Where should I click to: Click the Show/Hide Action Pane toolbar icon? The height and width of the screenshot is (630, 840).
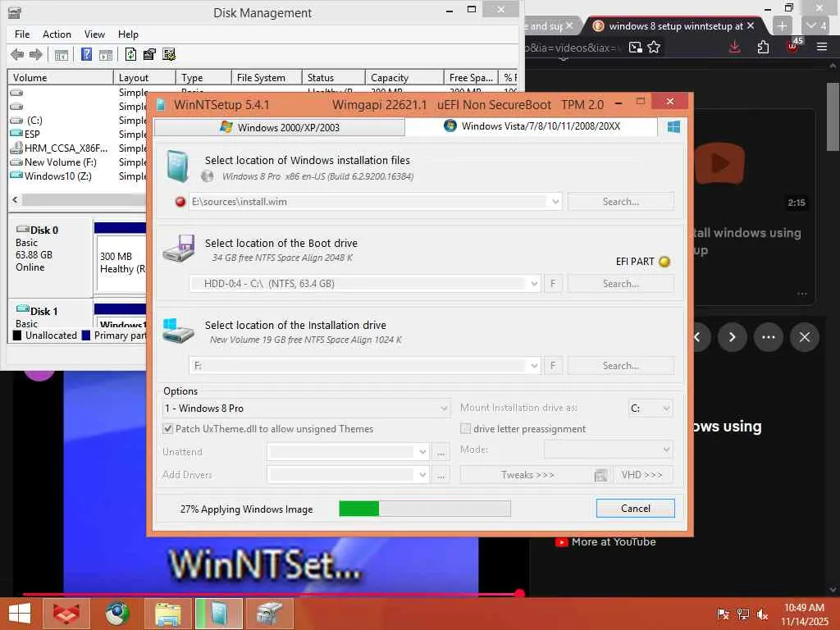[x=106, y=55]
